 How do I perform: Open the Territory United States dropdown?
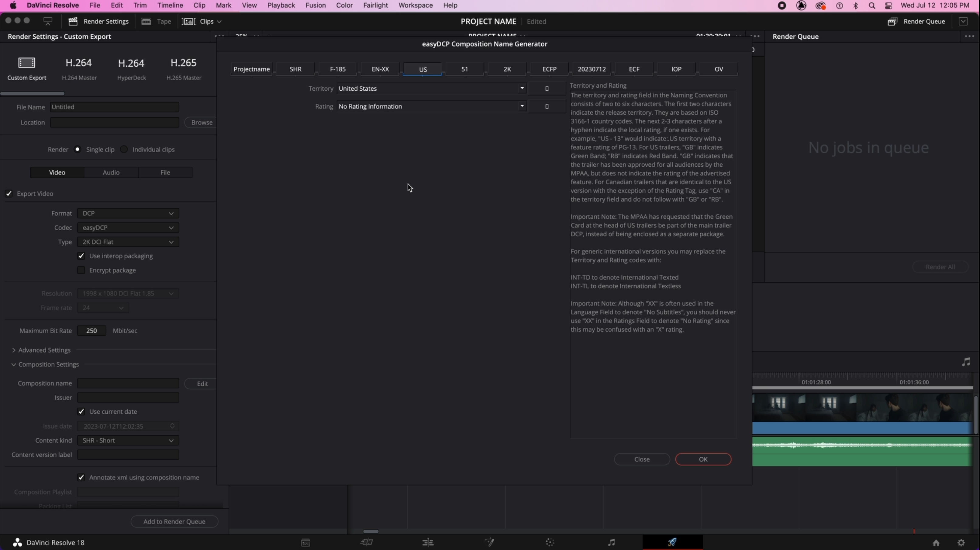point(431,88)
